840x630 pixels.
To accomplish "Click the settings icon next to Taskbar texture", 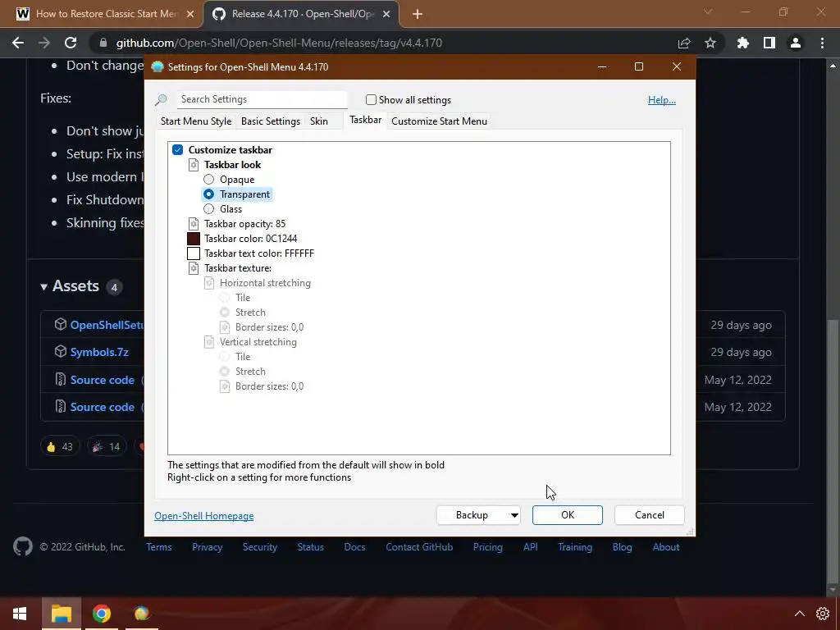I will click(x=194, y=268).
